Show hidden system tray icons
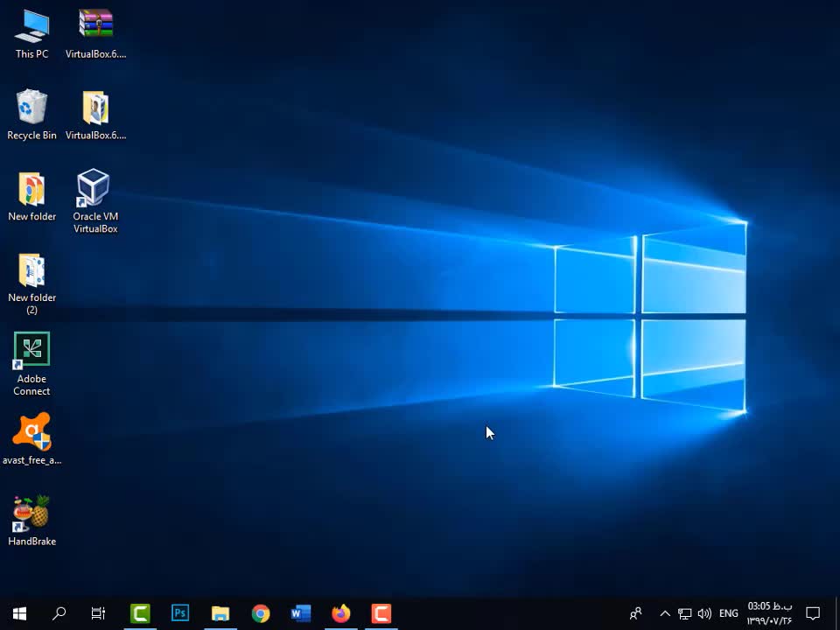The height and width of the screenshot is (630, 840). (664, 613)
